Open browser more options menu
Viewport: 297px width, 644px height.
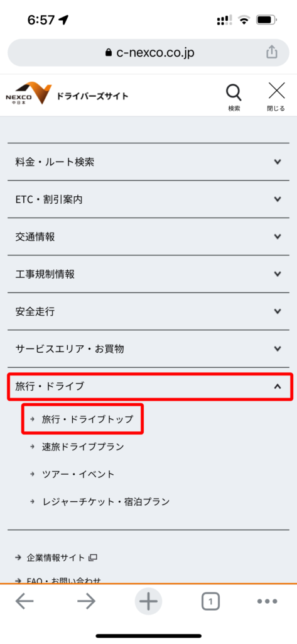(x=267, y=602)
